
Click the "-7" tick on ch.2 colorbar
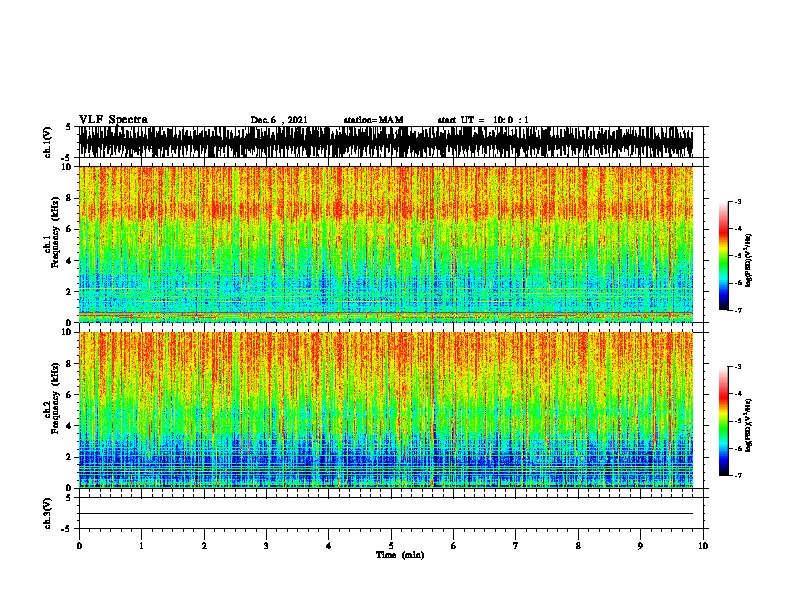point(738,476)
